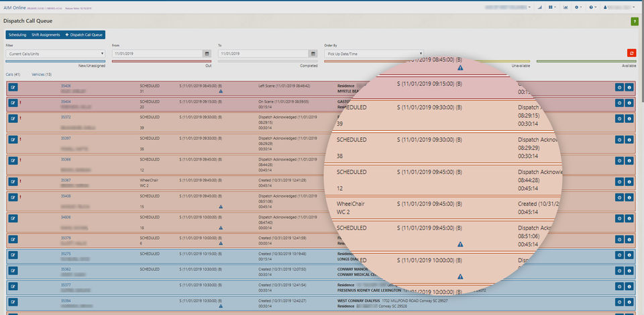The width and height of the screenshot is (644, 315).
Task: Click info icon on call 35372 row
Action: [x=629, y=118]
